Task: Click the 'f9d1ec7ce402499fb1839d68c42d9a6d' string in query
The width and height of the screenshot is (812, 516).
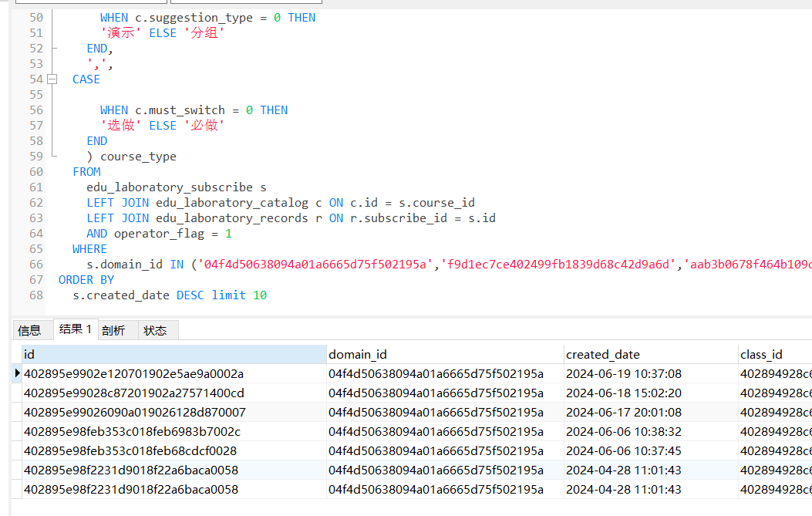Action: (x=558, y=265)
